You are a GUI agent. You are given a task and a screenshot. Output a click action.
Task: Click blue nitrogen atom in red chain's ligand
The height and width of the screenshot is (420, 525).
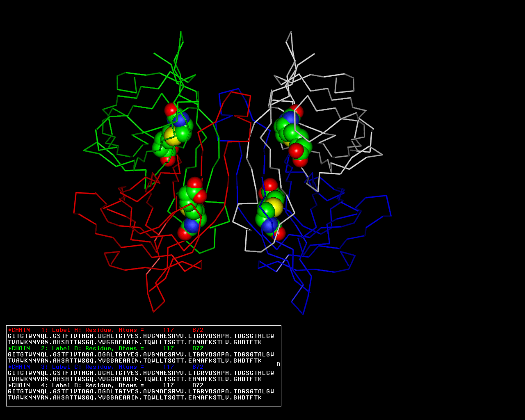[x=192, y=226]
